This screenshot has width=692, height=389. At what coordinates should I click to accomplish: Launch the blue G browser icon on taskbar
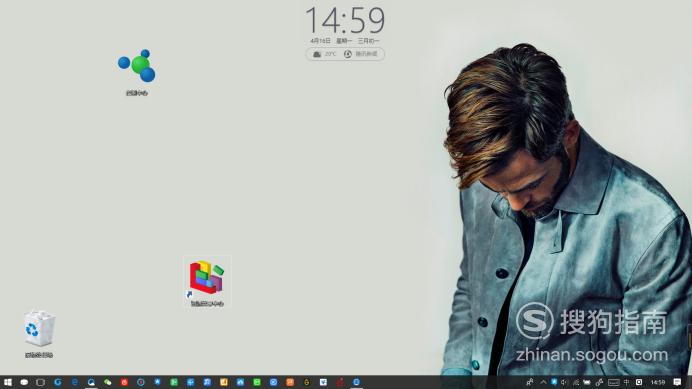coord(57,382)
